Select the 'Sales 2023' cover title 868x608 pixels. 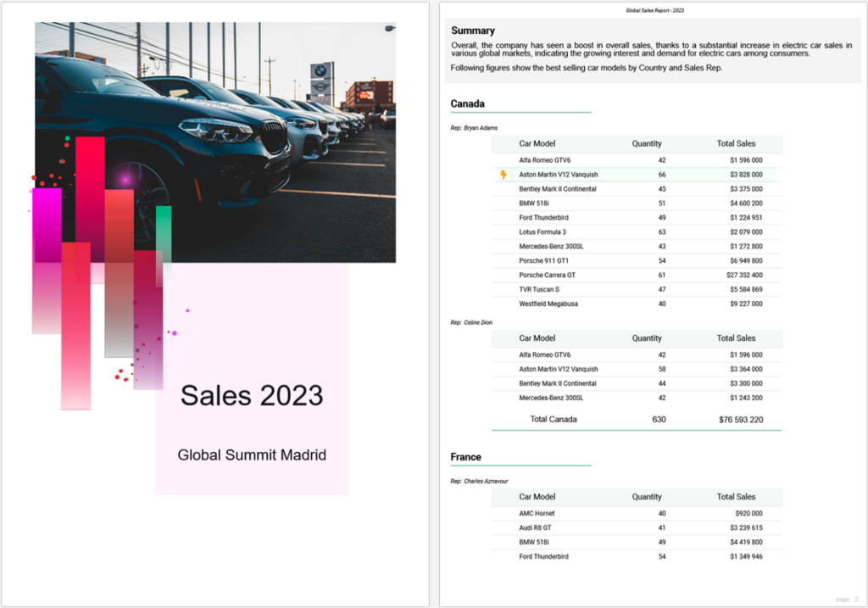[x=252, y=395]
